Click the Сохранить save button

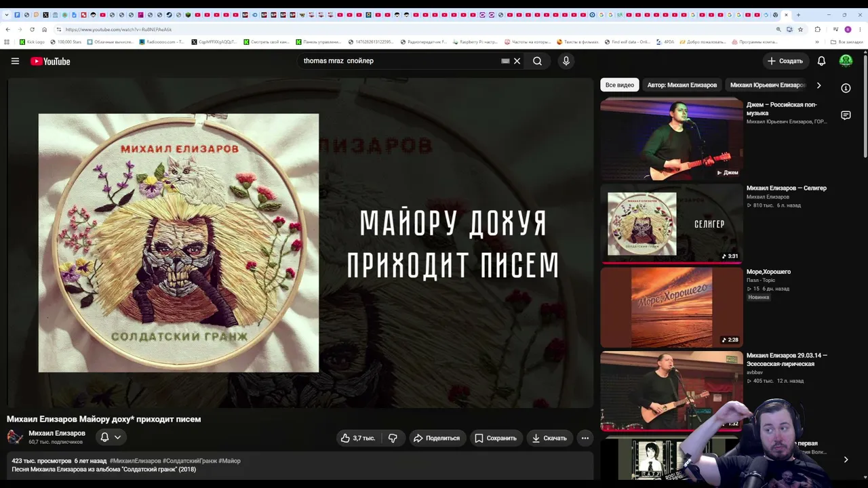click(x=496, y=438)
